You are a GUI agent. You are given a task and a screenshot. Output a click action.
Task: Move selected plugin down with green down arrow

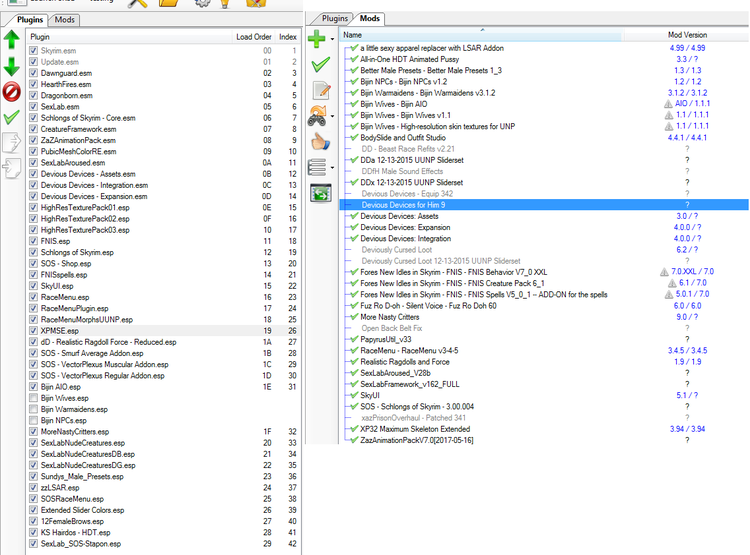[11, 66]
